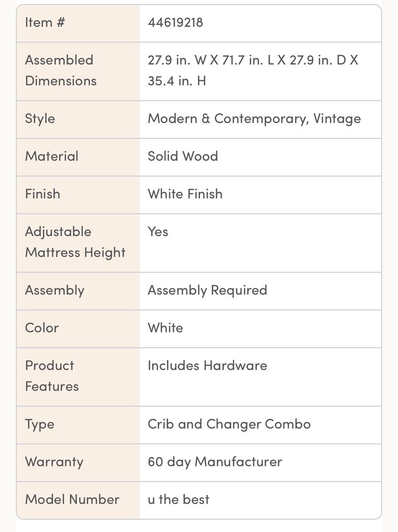Select the "Item #" row label
The height and width of the screenshot is (532, 398).
click(45, 22)
